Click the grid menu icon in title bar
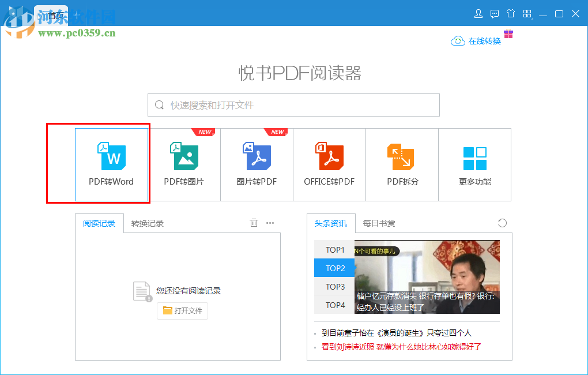 coord(527,14)
